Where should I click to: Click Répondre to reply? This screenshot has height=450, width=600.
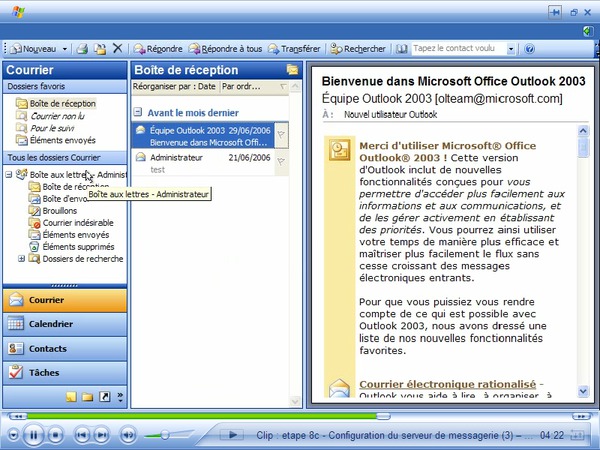pyautogui.click(x=158, y=49)
